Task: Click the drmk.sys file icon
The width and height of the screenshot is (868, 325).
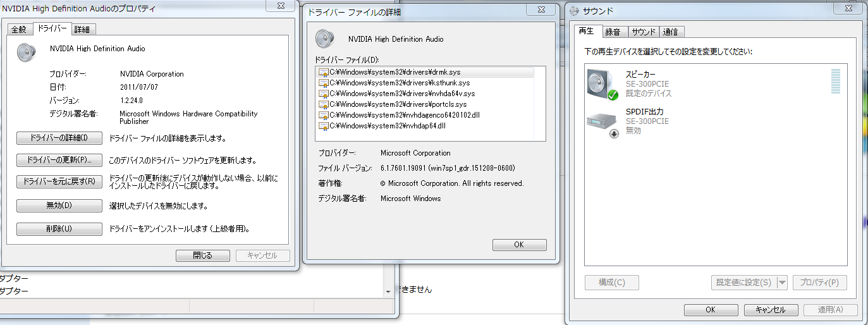Action: tap(323, 72)
